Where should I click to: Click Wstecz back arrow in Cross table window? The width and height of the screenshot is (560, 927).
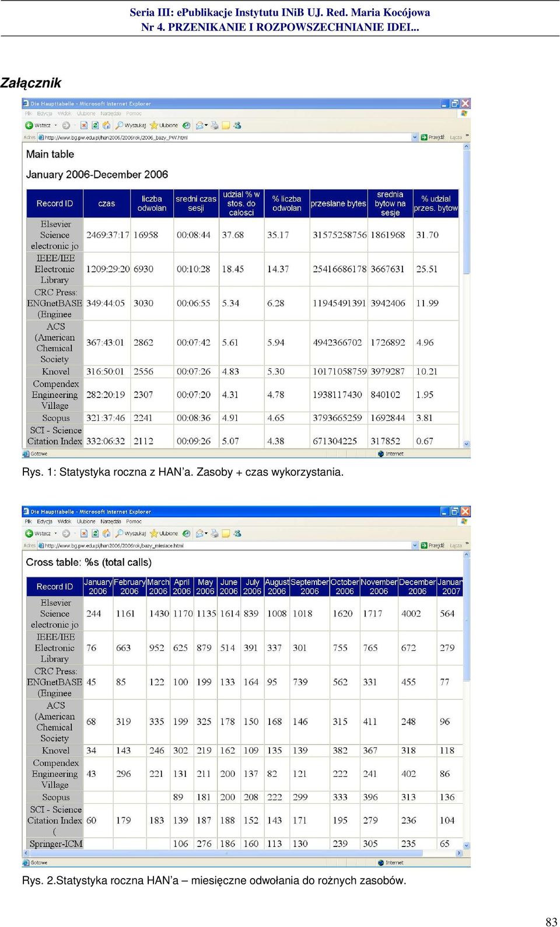(29, 534)
